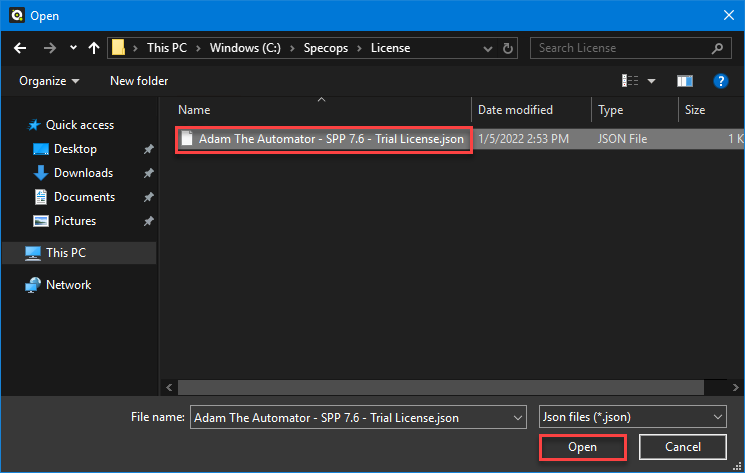
Task: Click the horizontal scrollbar thumb
Action: (x=440, y=388)
